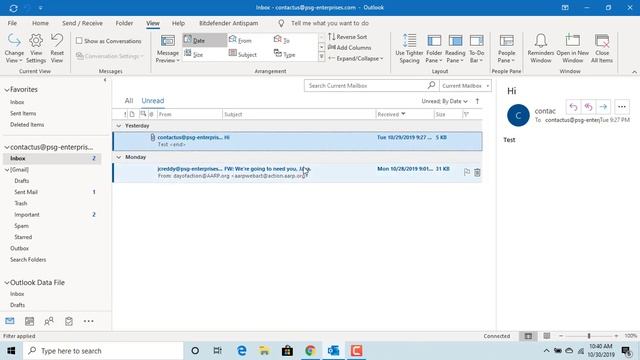
Task: Open the People Pane menu
Action: click(507, 49)
